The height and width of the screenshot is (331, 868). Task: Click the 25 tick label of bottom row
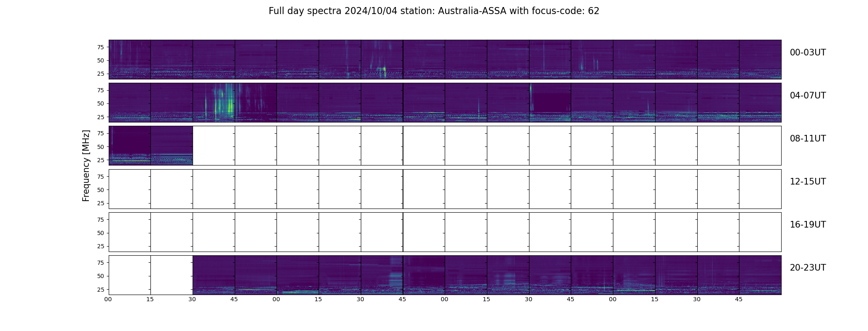pos(100,290)
